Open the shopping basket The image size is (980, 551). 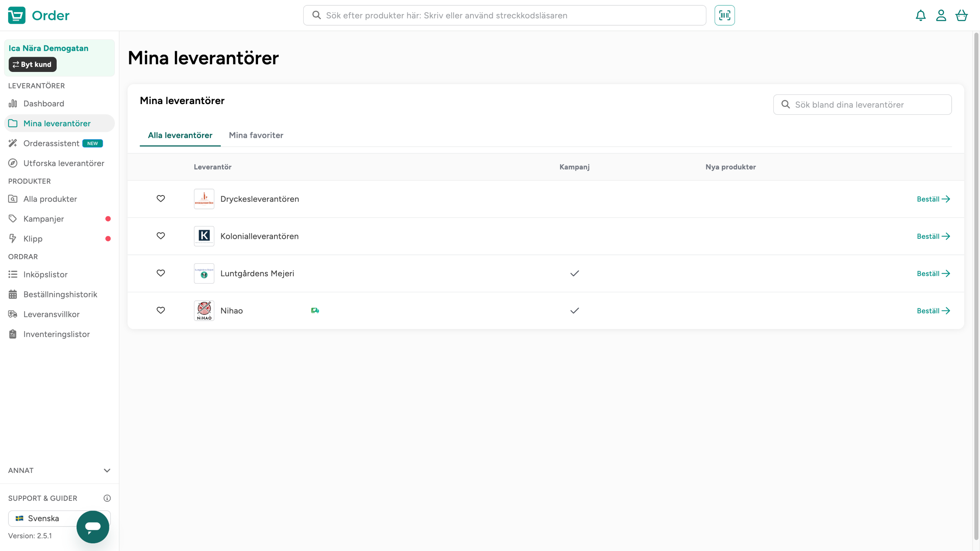[x=961, y=15]
